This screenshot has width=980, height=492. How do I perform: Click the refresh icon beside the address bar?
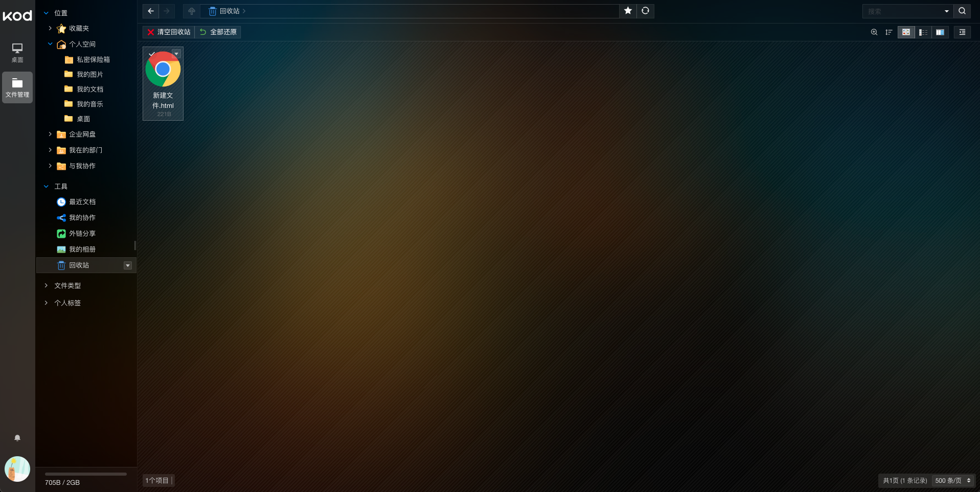(x=645, y=11)
